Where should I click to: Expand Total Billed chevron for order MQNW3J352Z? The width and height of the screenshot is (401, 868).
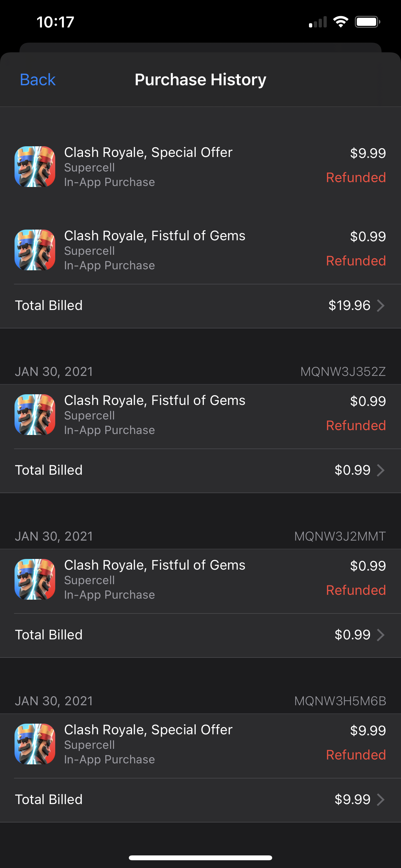click(x=380, y=470)
